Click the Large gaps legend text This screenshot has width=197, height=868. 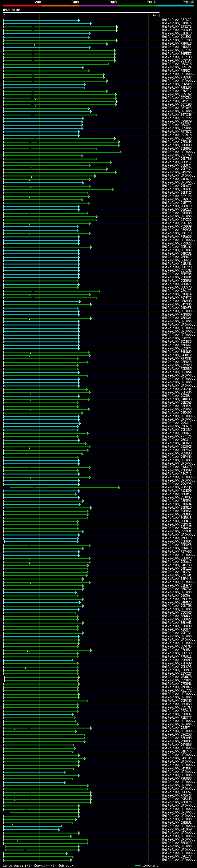pos(38,866)
